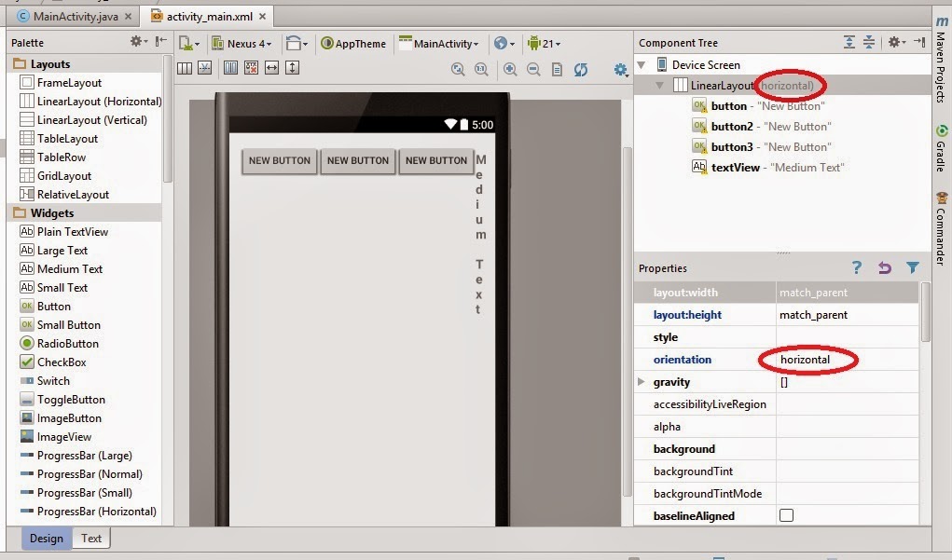Open the designer settings gear icon
Screen dimensions: 952x560
click(x=620, y=70)
